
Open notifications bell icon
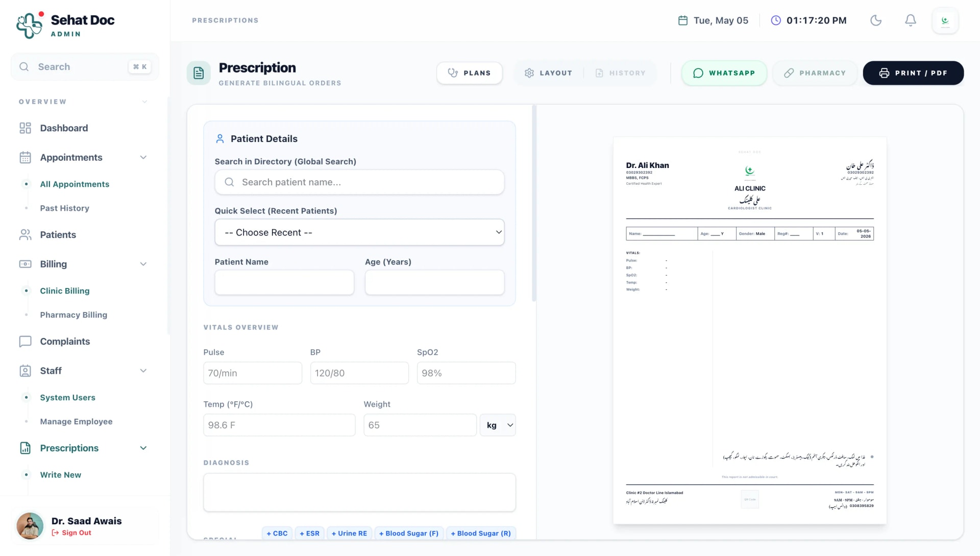coord(911,20)
